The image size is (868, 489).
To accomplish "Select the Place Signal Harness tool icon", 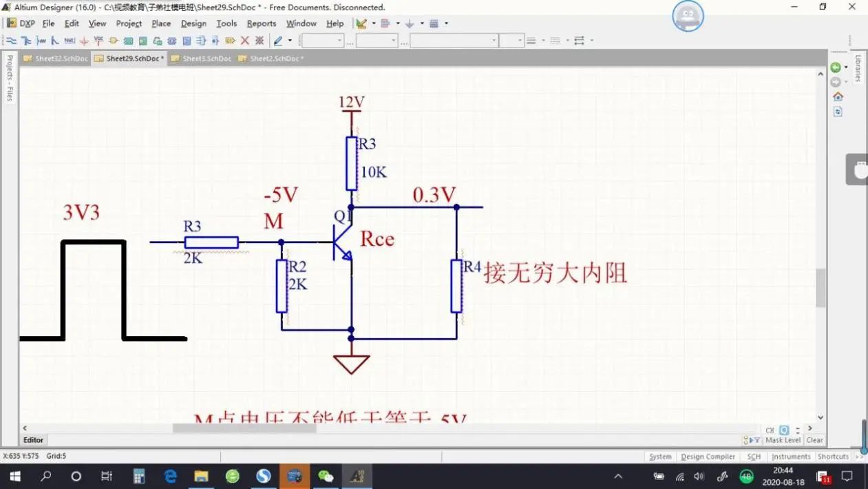I will point(41,41).
